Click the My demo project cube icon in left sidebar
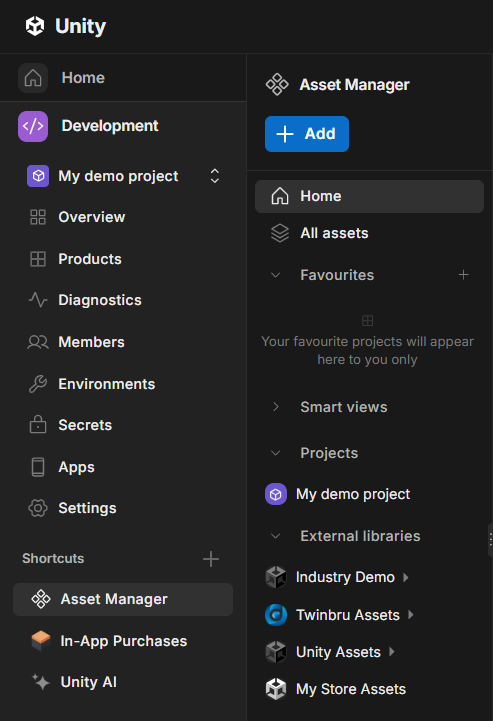The image size is (493, 721). pyautogui.click(x=38, y=176)
